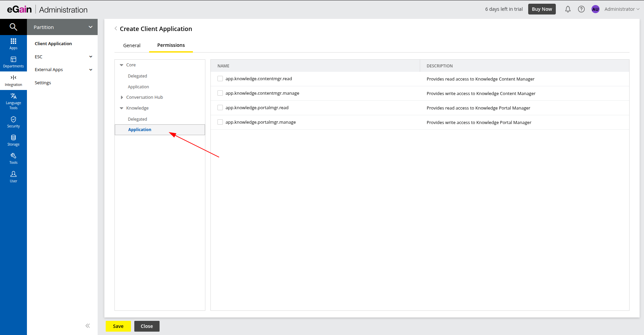Select the Security sidebar icon
Image resolution: width=644 pixels, height=335 pixels.
pyautogui.click(x=13, y=121)
